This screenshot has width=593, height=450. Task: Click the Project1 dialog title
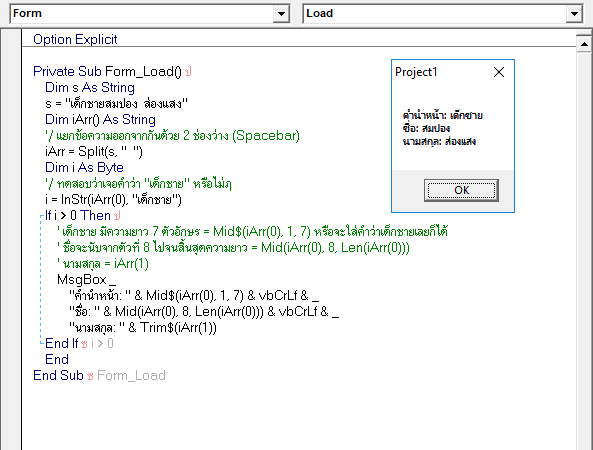coord(416,72)
